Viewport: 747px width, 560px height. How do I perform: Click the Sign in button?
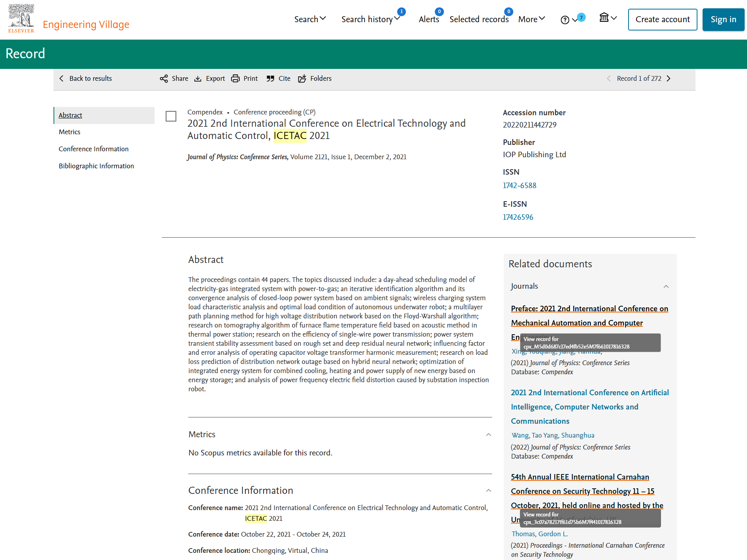(x=723, y=19)
